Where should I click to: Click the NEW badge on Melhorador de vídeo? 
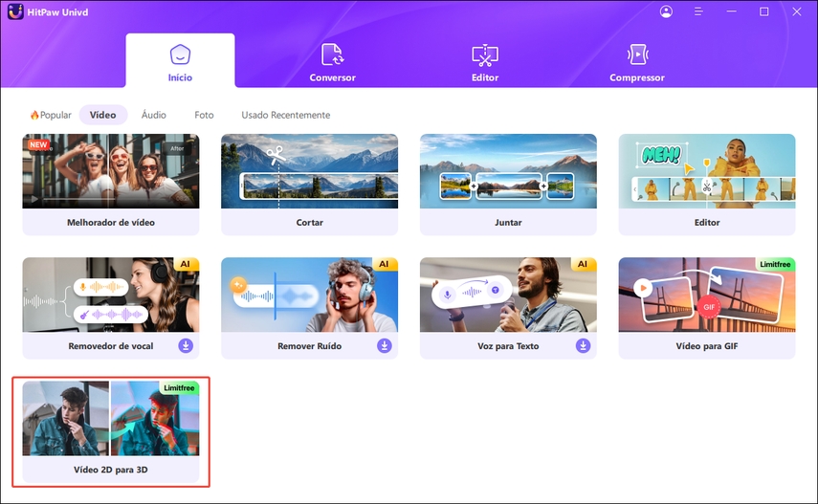coord(38,144)
